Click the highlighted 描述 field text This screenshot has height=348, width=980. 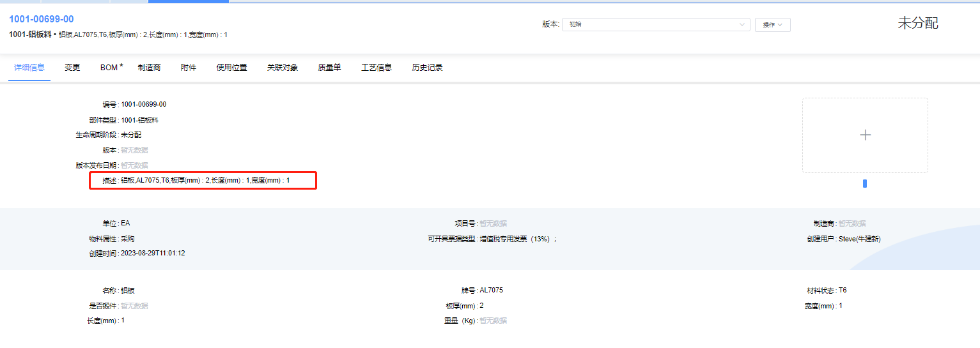(x=205, y=181)
